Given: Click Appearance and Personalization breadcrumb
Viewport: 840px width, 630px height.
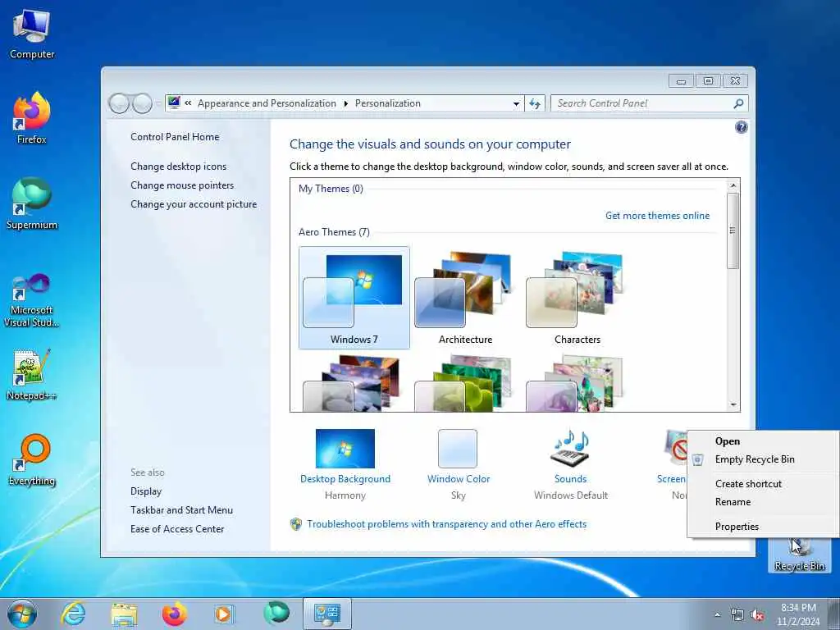Looking at the screenshot, I should coord(267,103).
